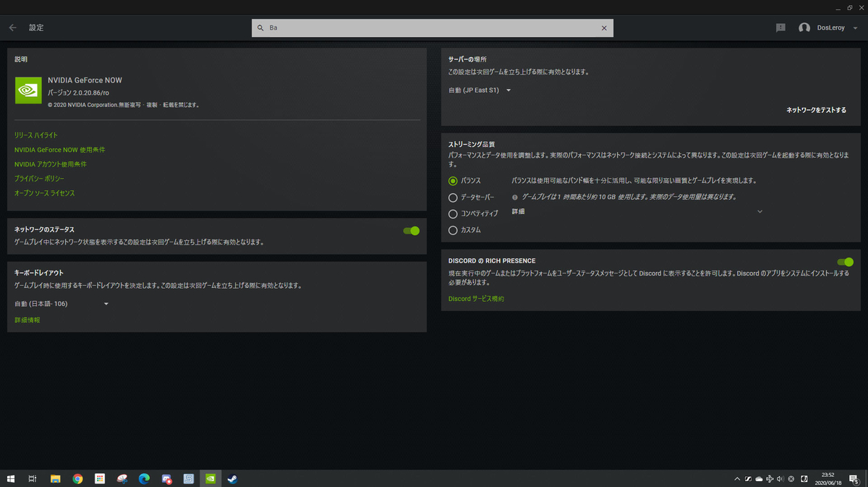Click the 設定 page title
The width and height of the screenshot is (868, 487).
click(36, 27)
